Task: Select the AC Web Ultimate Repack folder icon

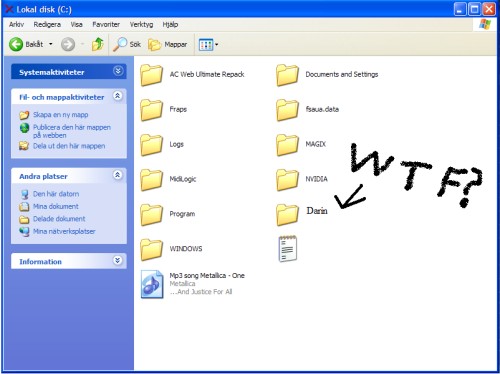Action: pos(151,75)
